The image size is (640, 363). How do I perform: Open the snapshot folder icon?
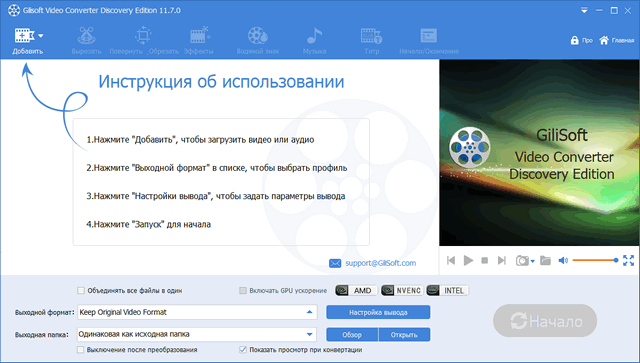pyautogui.click(x=545, y=260)
